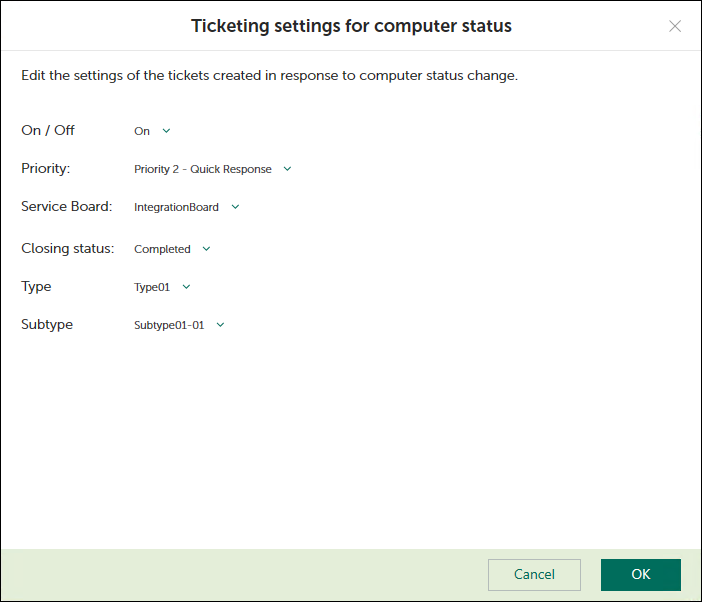
Task: Click the chevron icon next to Completed
Action: 206,249
